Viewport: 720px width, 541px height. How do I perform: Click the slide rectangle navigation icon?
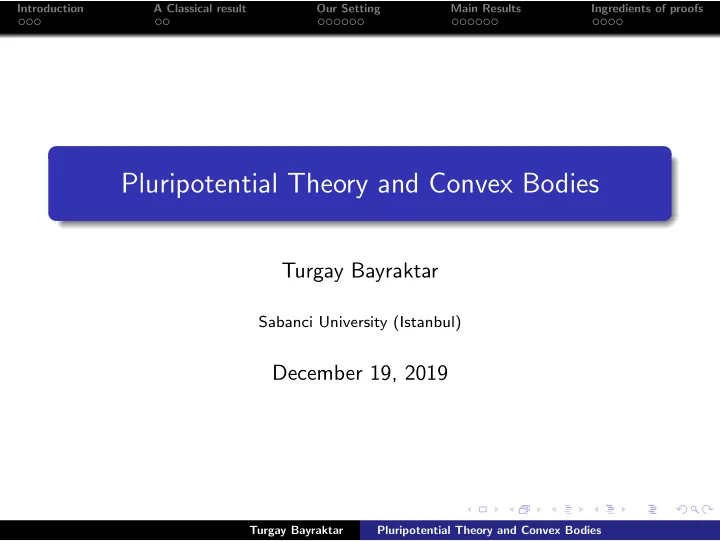[x=483, y=509]
